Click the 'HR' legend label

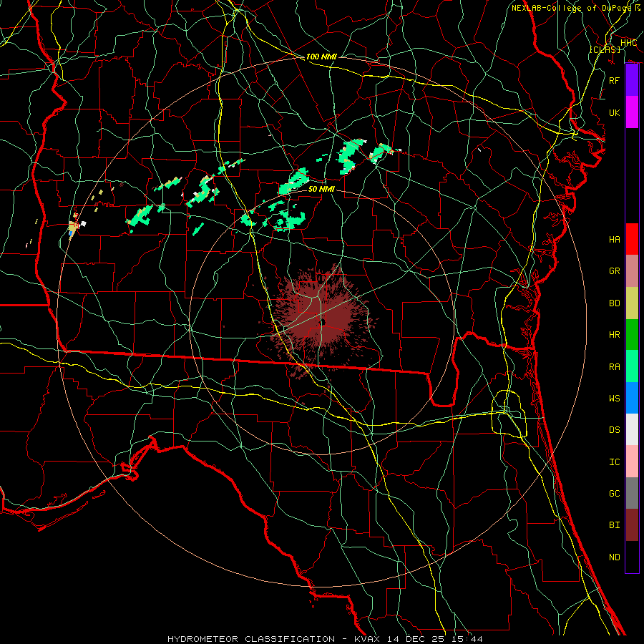click(x=615, y=335)
